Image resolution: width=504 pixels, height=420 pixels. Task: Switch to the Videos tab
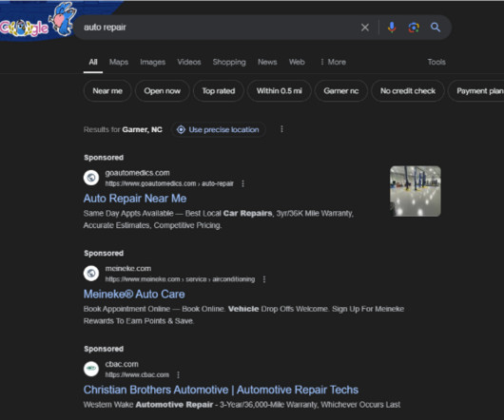click(x=189, y=63)
